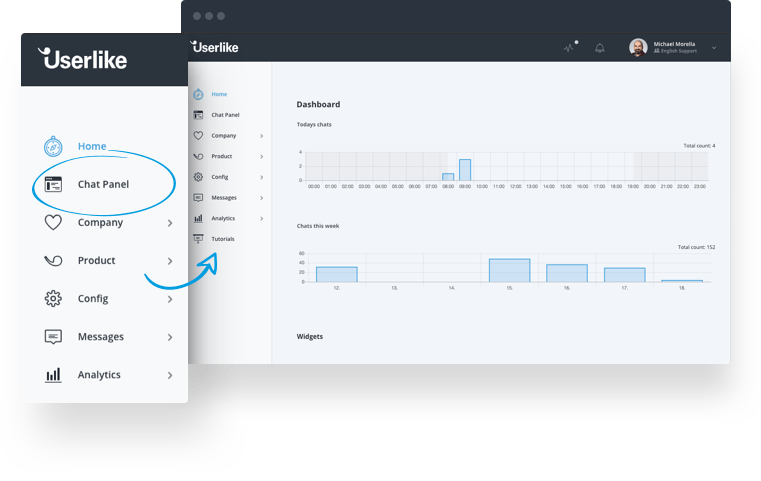Screen dimensions: 761x481
Task: Click the Dashboard heading
Action: pos(318,104)
